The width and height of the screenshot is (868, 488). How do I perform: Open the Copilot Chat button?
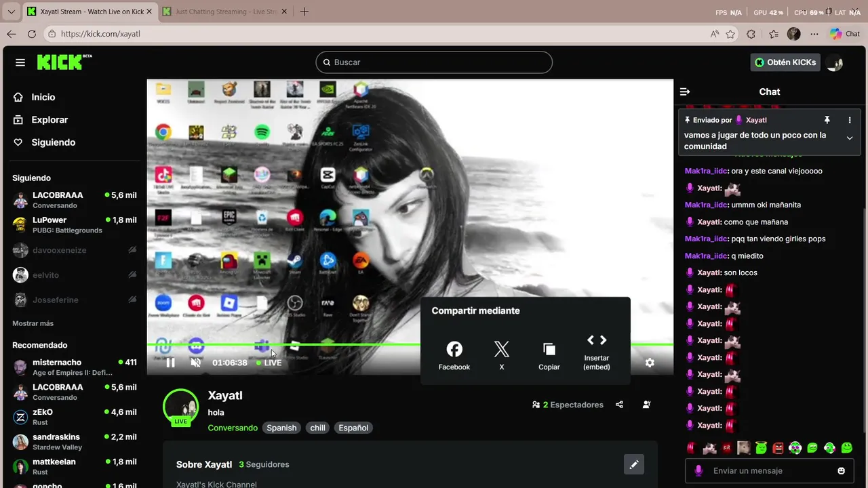point(845,34)
